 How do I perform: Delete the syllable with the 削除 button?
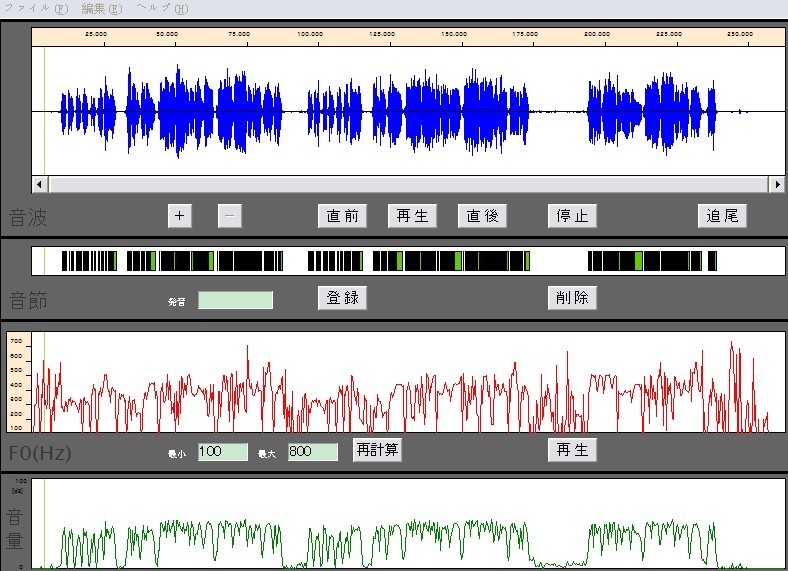(x=572, y=298)
